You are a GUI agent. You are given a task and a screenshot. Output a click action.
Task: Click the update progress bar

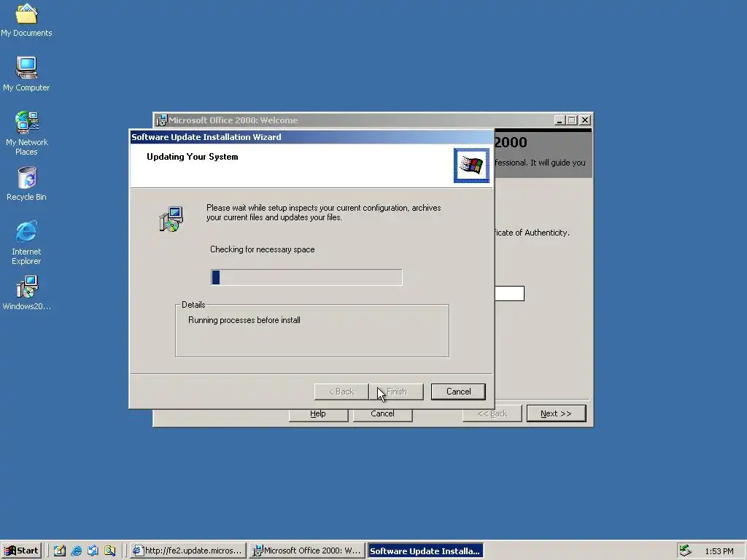coord(306,277)
